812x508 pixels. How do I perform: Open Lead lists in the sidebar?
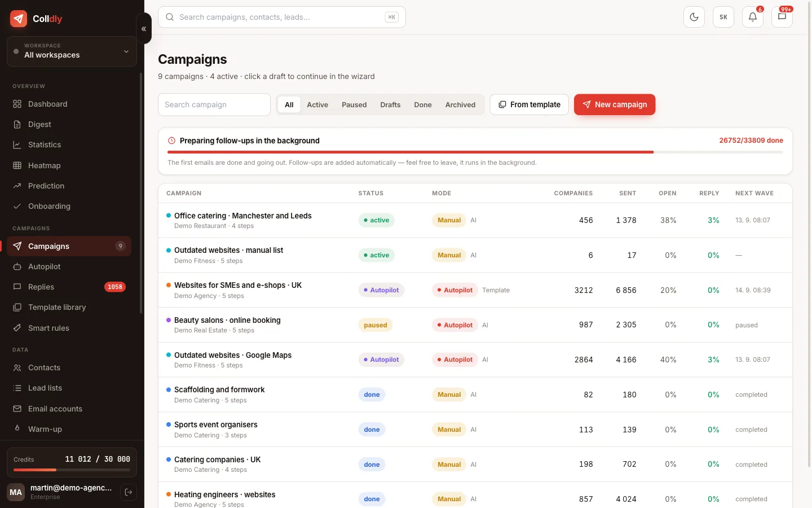69,388
